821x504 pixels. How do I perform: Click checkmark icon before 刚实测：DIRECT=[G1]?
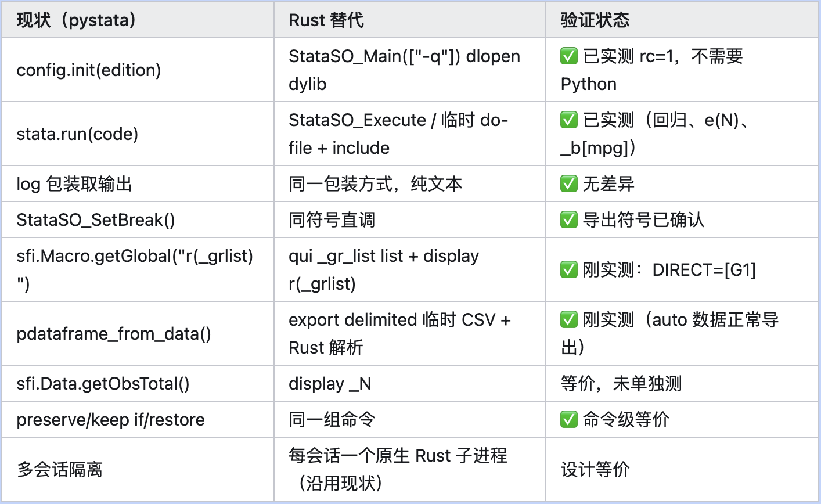tap(569, 270)
